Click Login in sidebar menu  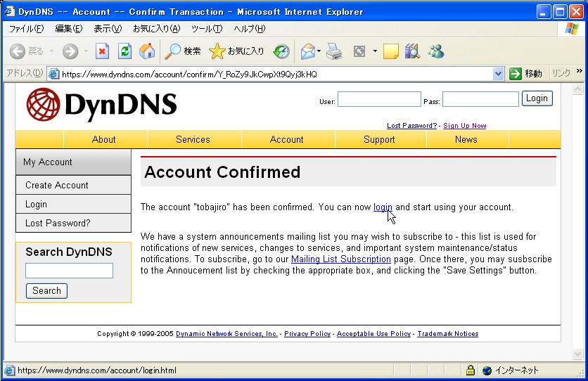73,204
